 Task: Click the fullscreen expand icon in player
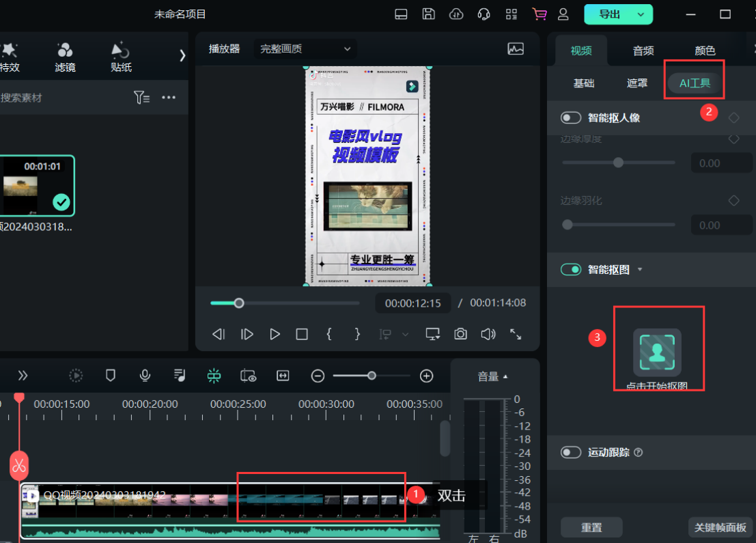pyautogui.click(x=516, y=334)
